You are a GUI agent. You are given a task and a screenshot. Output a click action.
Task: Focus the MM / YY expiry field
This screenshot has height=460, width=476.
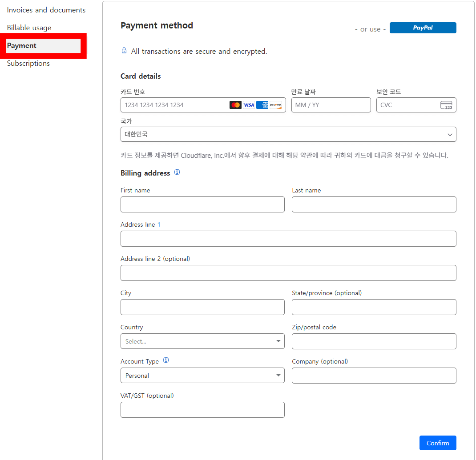tap(331, 105)
